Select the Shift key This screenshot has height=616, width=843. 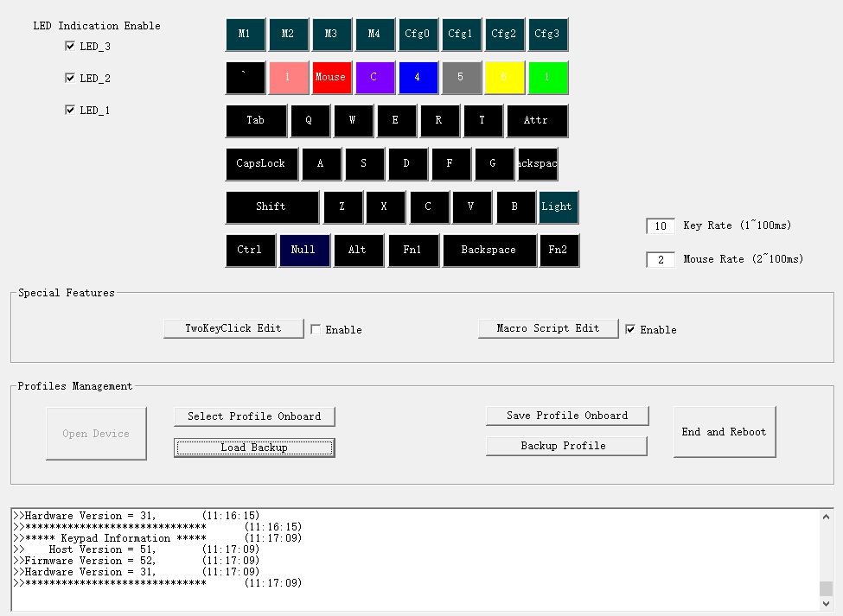[272, 207]
